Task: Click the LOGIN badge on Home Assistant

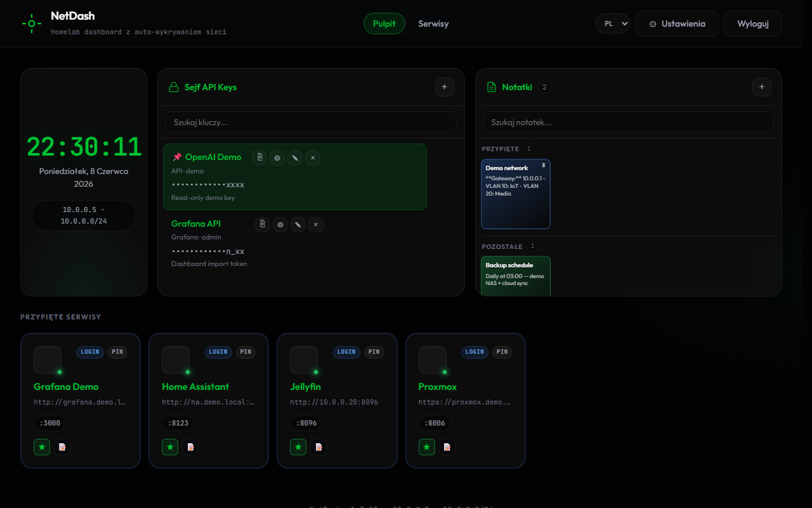Action: click(x=218, y=352)
